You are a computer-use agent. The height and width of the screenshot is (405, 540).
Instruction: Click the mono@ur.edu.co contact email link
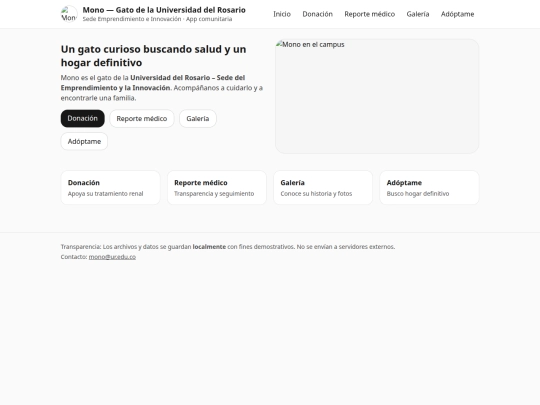[112, 257]
